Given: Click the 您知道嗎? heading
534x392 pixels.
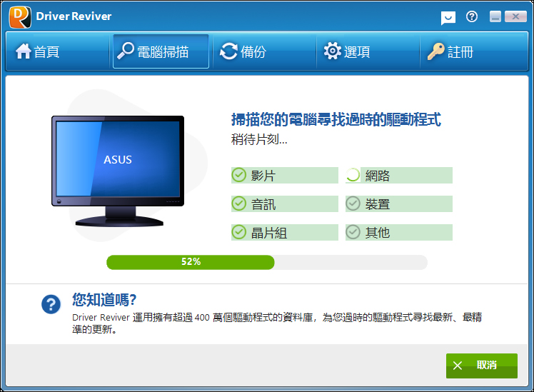Looking at the screenshot, I should click(x=104, y=300).
